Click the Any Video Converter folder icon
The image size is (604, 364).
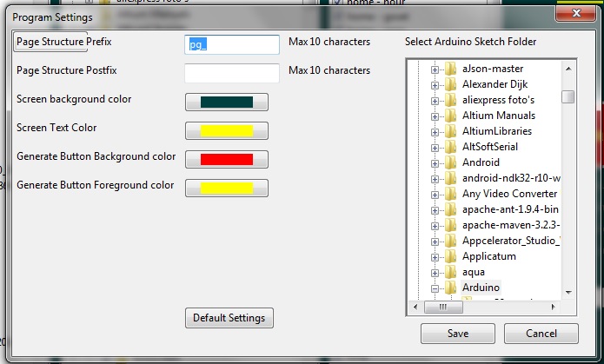pyautogui.click(x=450, y=194)
